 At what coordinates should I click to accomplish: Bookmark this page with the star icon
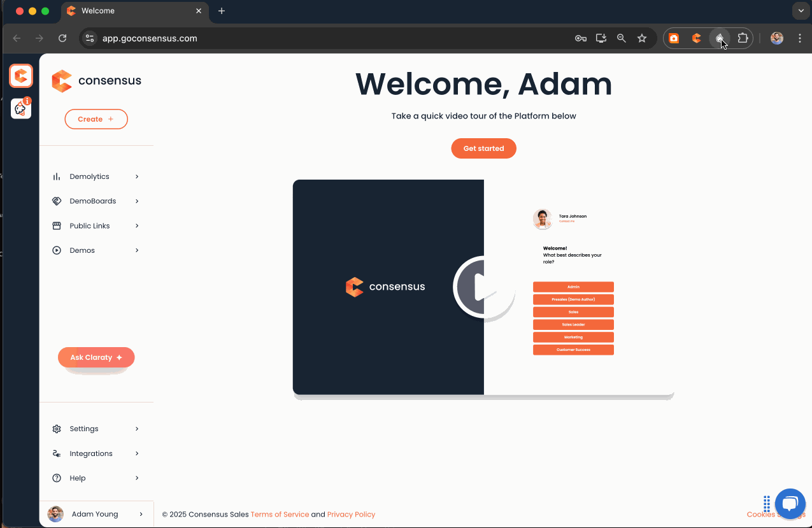tap(642, 38)
